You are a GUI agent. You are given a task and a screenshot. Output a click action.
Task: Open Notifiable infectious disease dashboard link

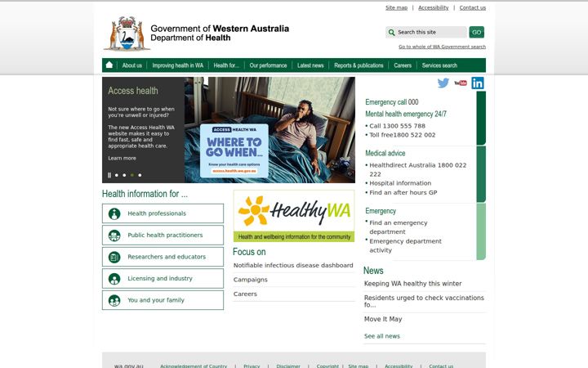[293, 265]
